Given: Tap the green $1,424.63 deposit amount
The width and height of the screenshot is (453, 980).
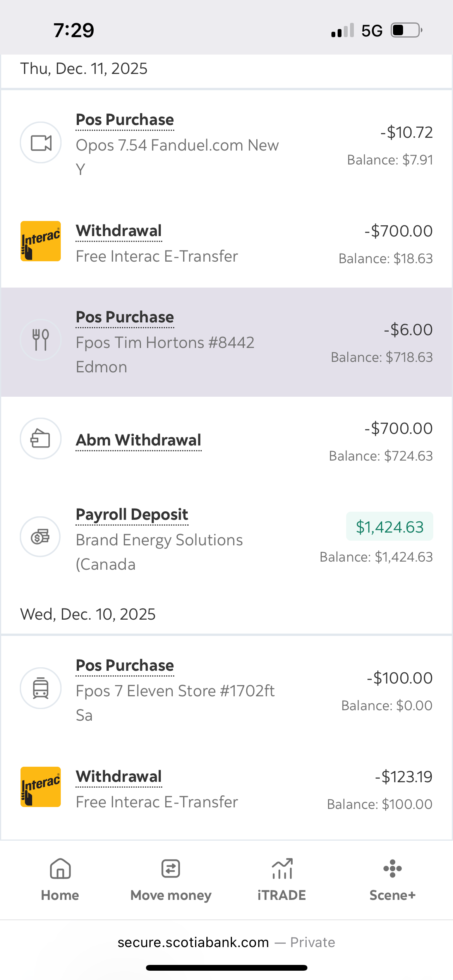Looking at the screenshot, I should pos(390,527).
